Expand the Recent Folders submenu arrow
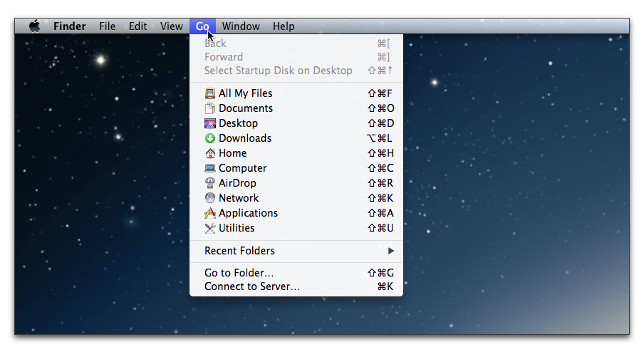Image resolution: width=644 pixels, height=352 pixels. pos(390,251)
